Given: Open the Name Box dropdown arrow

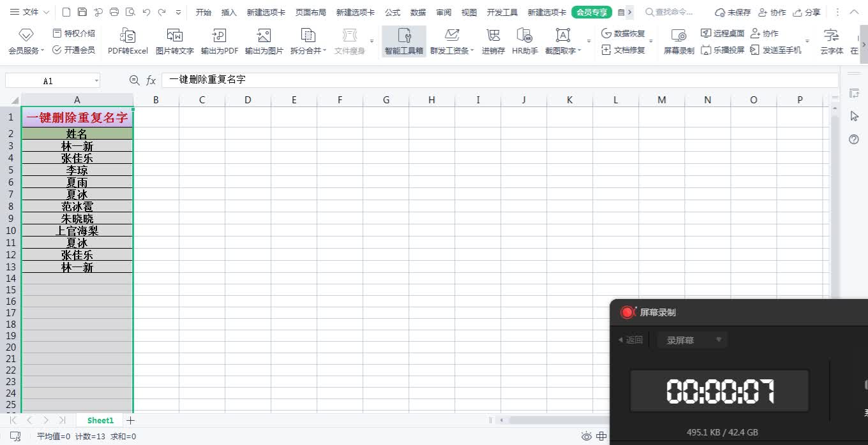Looking at the screenshot, I should 96,80.
